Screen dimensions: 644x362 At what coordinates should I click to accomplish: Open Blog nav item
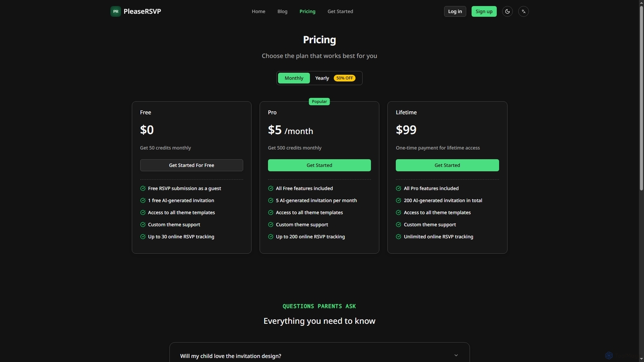282,11
